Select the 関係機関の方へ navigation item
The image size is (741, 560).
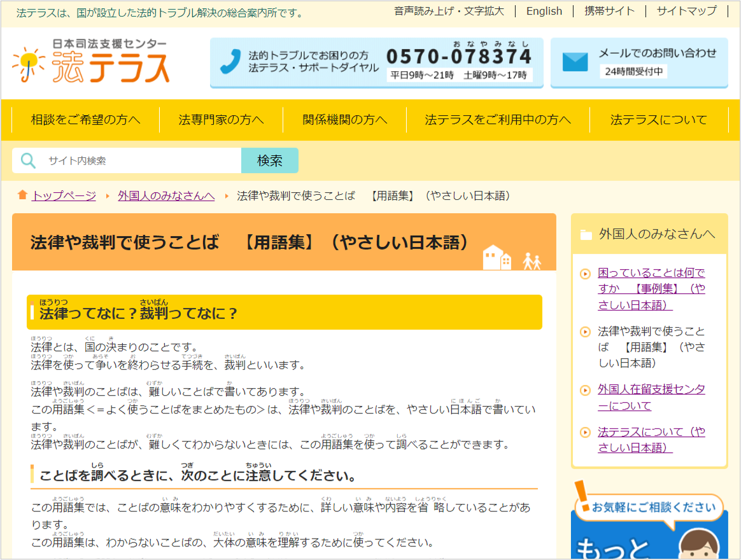point(342,120)
